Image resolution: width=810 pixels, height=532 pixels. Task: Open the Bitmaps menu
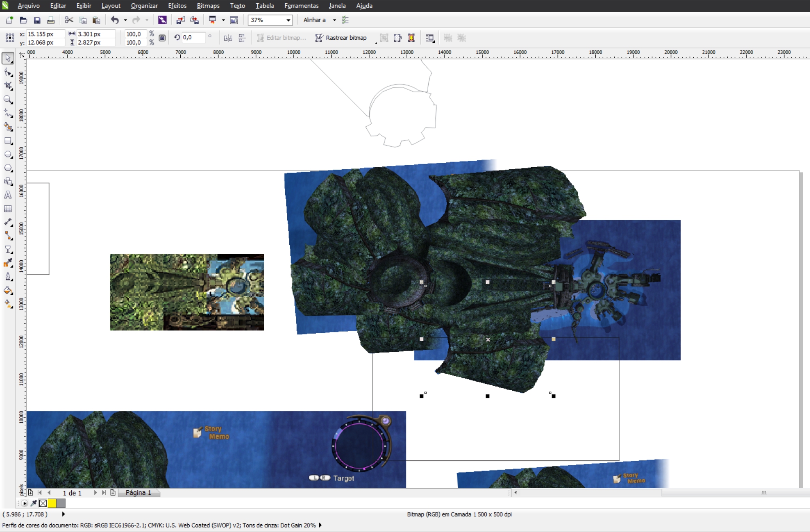208,6
